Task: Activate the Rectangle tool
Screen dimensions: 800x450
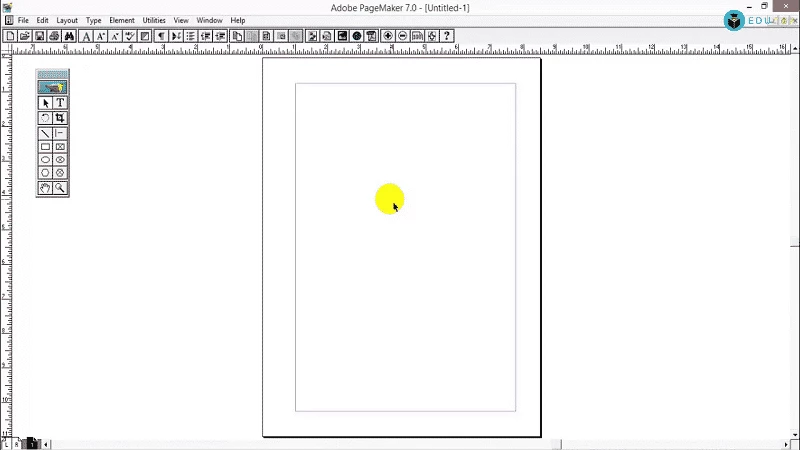Action: pos(45,147)
